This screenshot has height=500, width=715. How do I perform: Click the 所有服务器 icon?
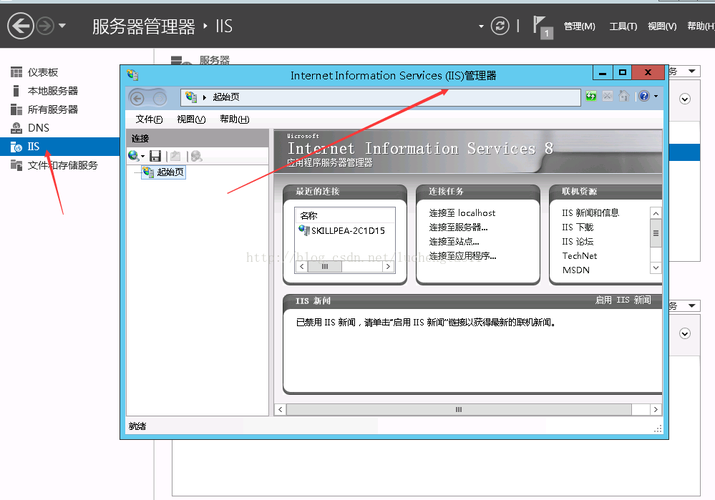tap(16, 109)
